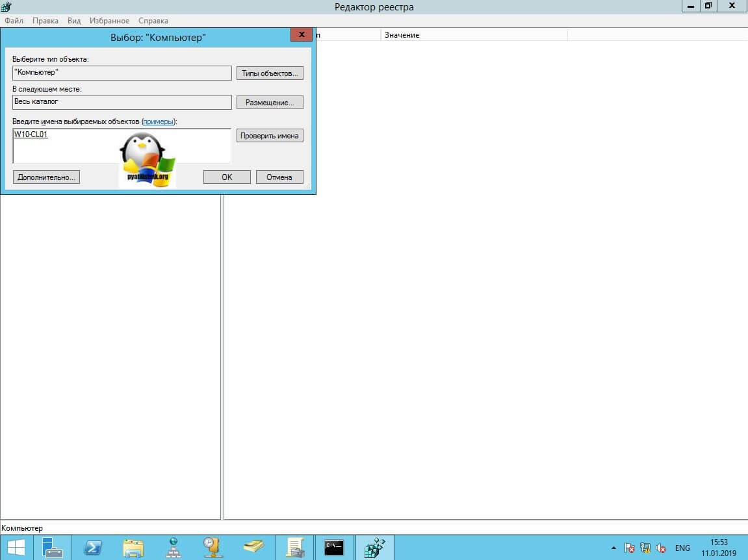
Task: Click the command prompt taskbar icon
Action: pyautogui.click(x=334, y=548)
